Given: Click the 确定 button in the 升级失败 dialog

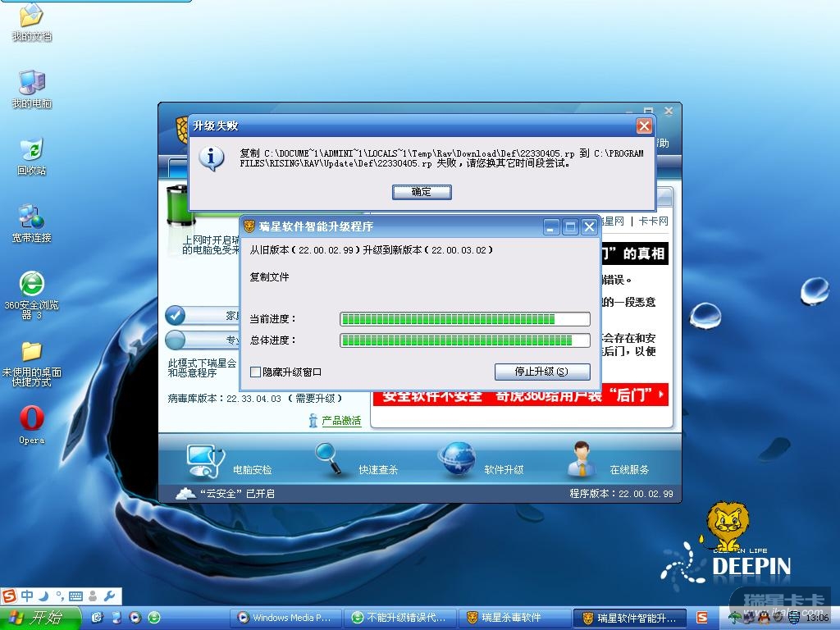Looking at the screenshot, I should pyautogui.click(x=422, y=192).
